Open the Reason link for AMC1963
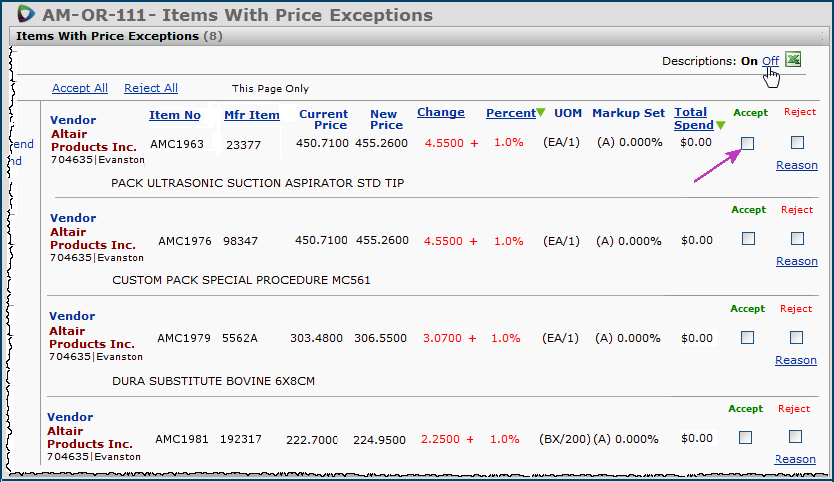Screen dimensions: 834x482 coord(796,165)
